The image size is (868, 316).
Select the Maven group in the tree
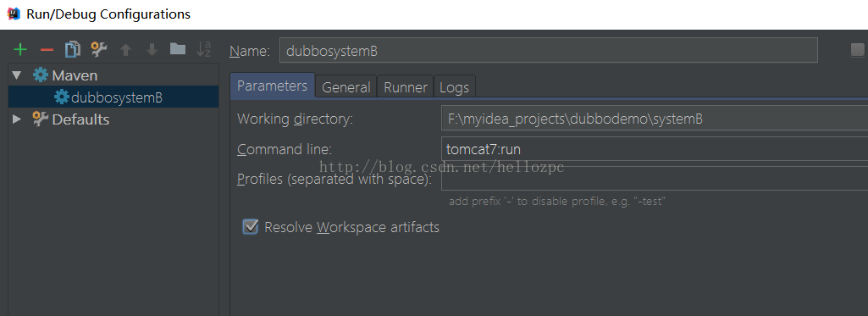75,75
